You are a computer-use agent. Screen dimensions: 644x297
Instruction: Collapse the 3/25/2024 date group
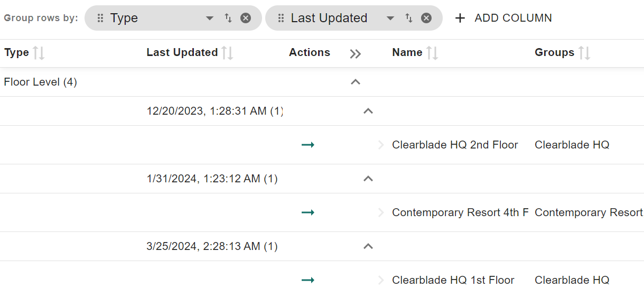tap(368, 246)
